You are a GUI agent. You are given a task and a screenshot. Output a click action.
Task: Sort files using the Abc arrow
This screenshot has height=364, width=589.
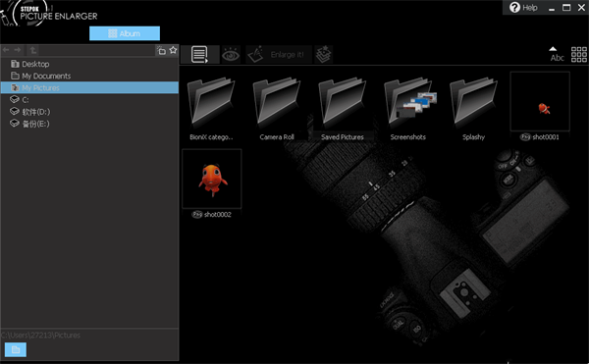point(557,54)
